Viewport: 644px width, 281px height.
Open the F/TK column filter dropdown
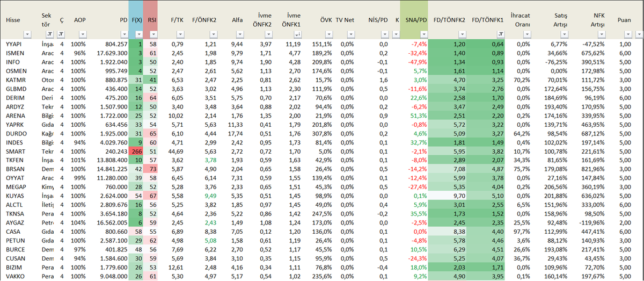(x=181, y=34)
